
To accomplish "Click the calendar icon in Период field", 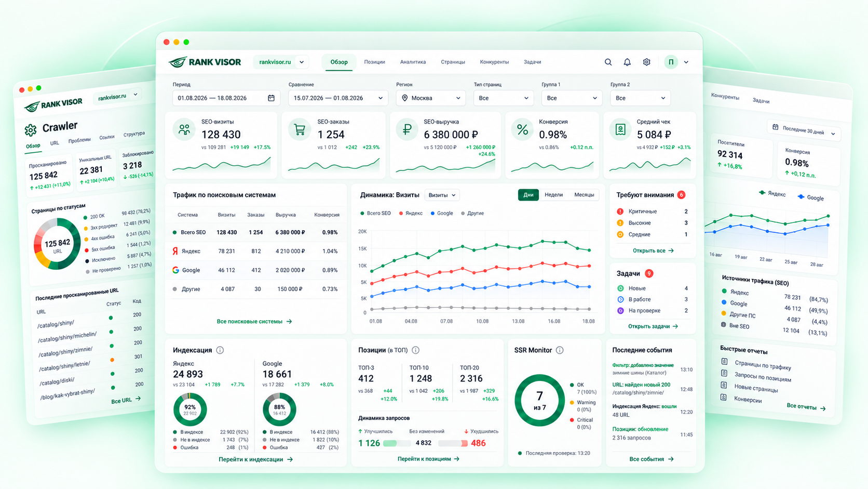I will point(271,98).
